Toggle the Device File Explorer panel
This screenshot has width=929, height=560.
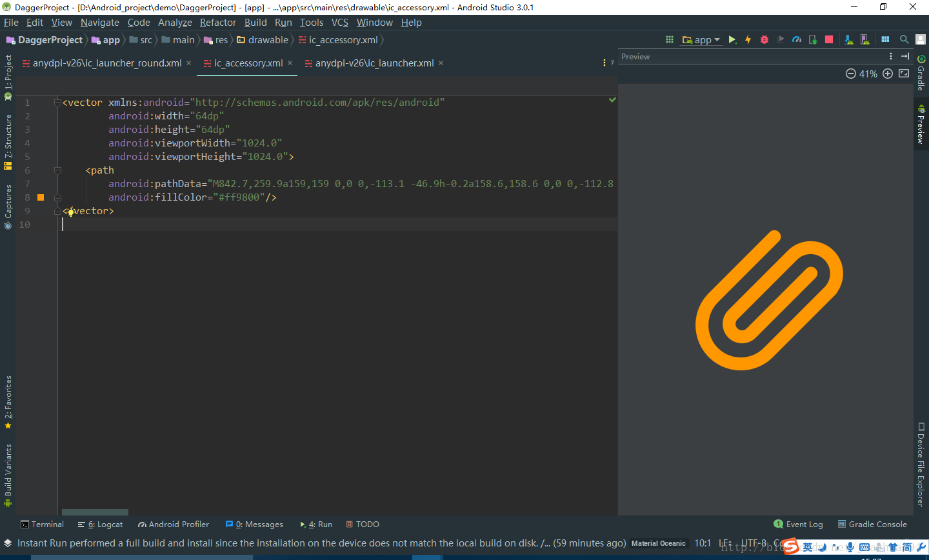[921, 465]
